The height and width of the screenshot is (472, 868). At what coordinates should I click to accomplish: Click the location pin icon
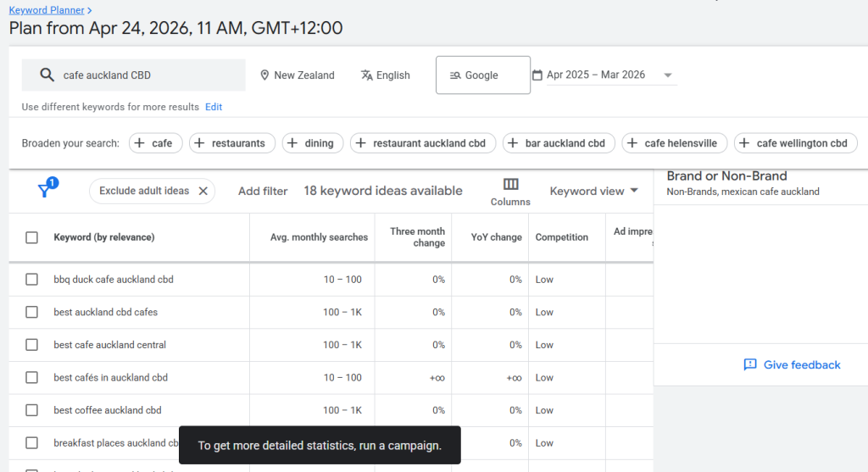point(264,75)
